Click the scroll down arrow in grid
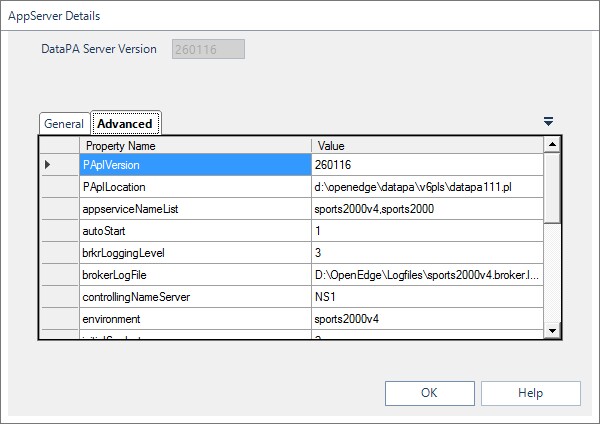This screenshot has width=600, height=424. pos(552,331)
